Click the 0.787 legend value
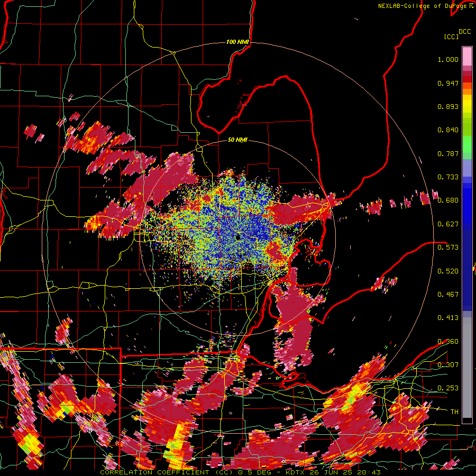This screenshot has width=476, height=476. click(x=448, y=153)
